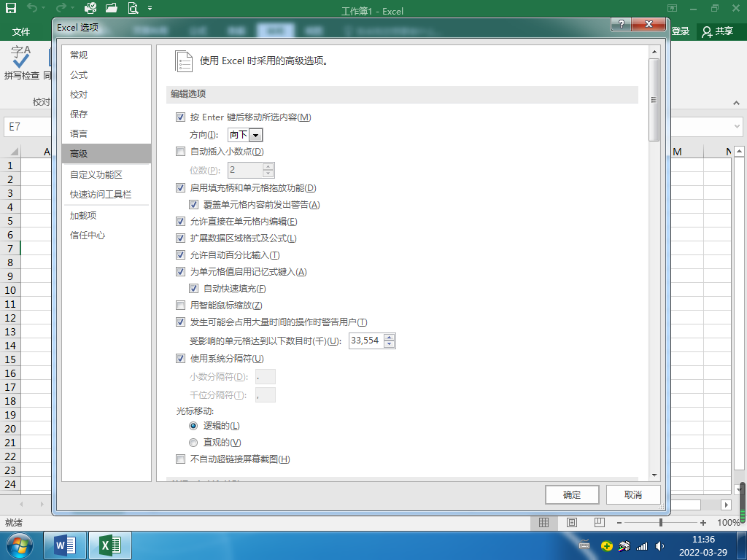Enable automatically insert decimal point checkbox

[x=181, y=152]
